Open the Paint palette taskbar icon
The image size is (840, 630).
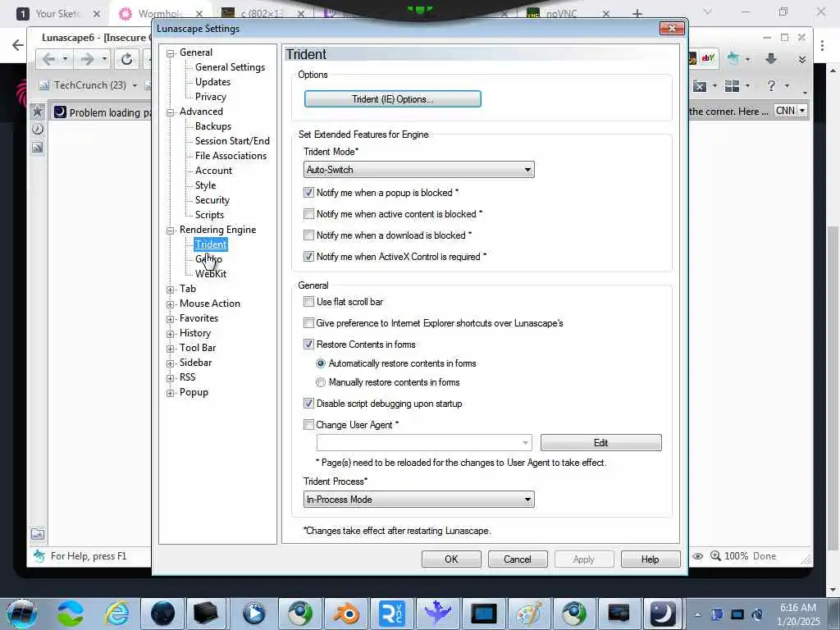[x=529, y=614]
